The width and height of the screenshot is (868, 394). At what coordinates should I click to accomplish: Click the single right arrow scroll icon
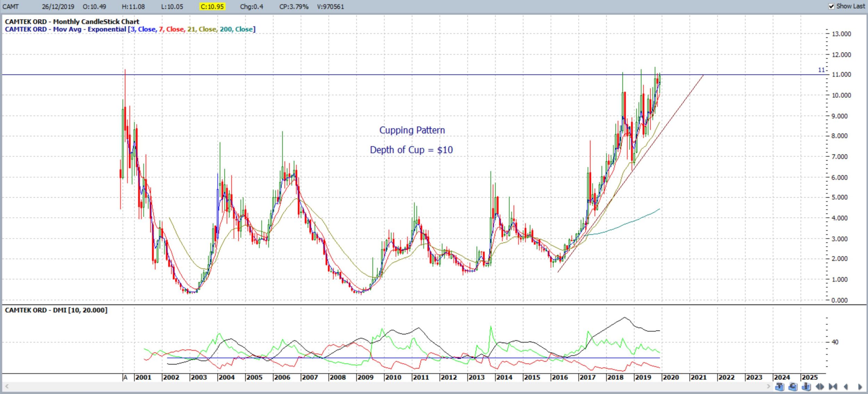[860, 386]
